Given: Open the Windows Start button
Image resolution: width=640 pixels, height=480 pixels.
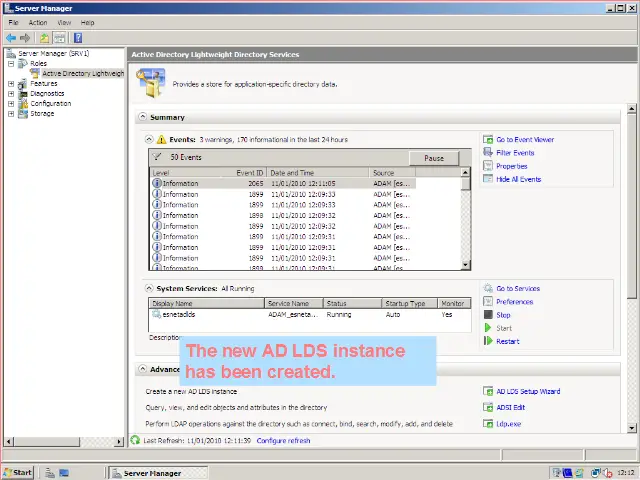Looking at the screenshot, I should 18,473.
